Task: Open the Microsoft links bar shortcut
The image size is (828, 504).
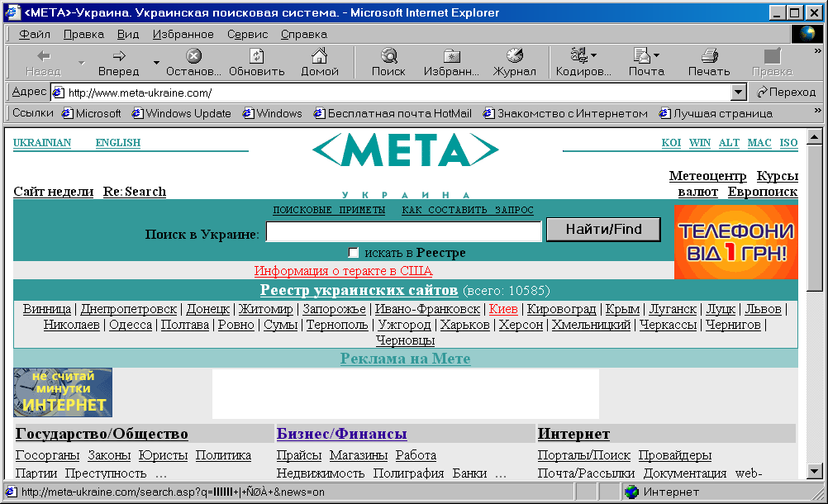Action: pos(92,113)
